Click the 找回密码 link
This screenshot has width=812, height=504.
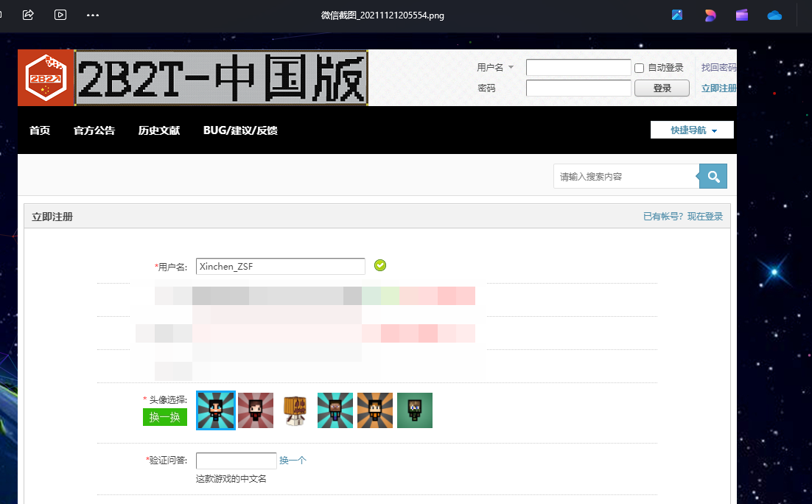(718, 67)
